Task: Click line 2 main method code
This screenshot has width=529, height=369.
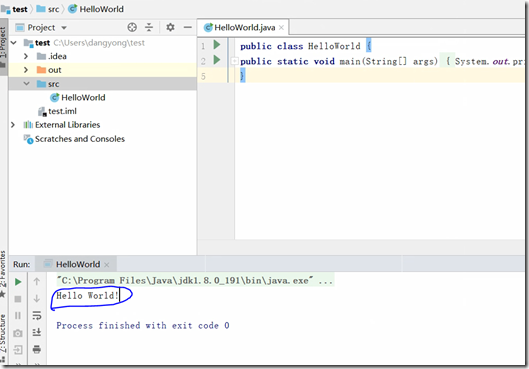Action: tap(382, 61)
